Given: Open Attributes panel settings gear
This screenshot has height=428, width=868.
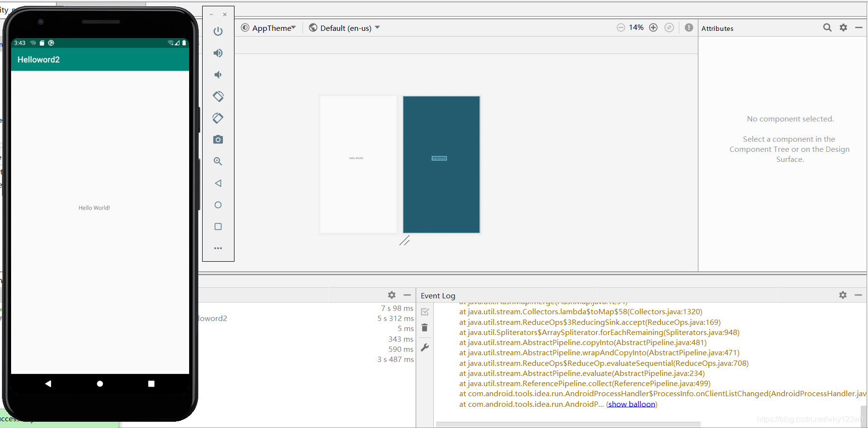Looking at the screenshot, I should pyautogui.click(x=843, y=27).
